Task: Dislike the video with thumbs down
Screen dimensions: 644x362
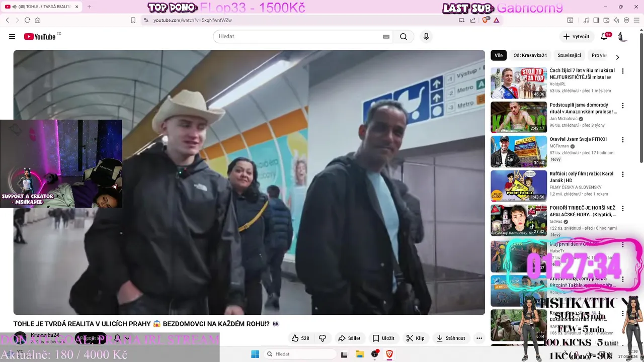Action: click(323, 338)
